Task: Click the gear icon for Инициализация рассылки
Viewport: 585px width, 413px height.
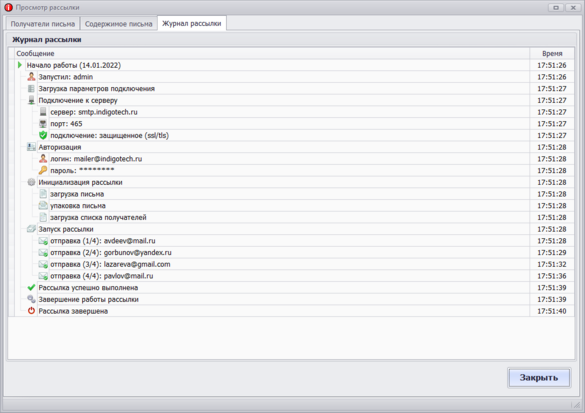Action: (31, 182)
